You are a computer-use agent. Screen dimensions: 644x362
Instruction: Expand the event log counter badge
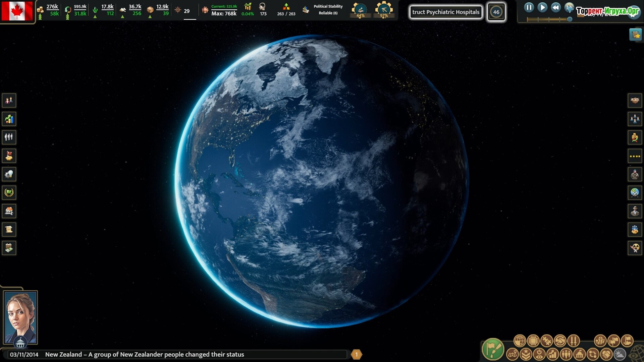[x=357, y=354]
